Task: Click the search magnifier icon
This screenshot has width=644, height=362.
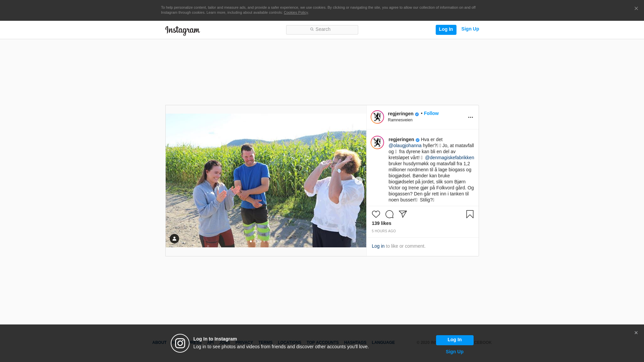Action: tap(312, 29)
